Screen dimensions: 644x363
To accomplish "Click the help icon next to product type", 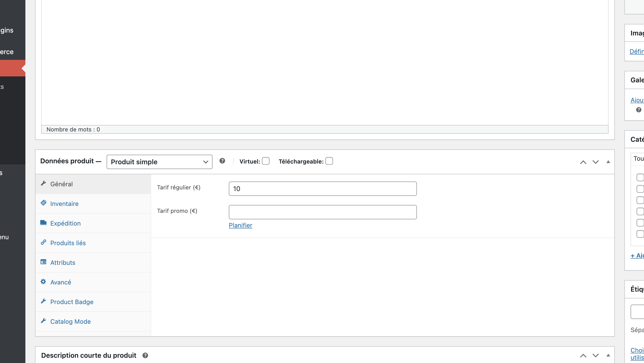I will tap(222, 161).
